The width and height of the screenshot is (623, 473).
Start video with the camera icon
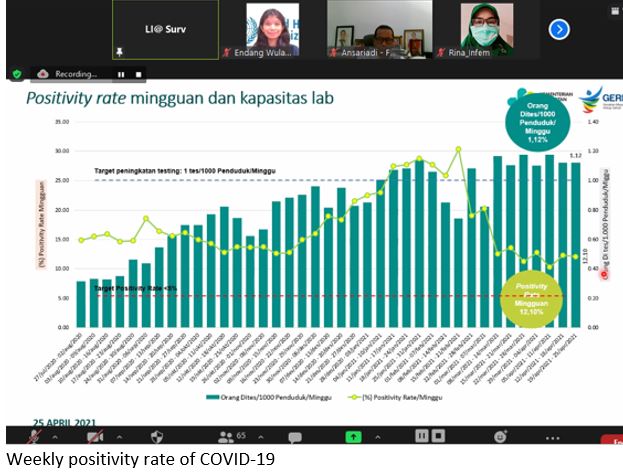95,436
